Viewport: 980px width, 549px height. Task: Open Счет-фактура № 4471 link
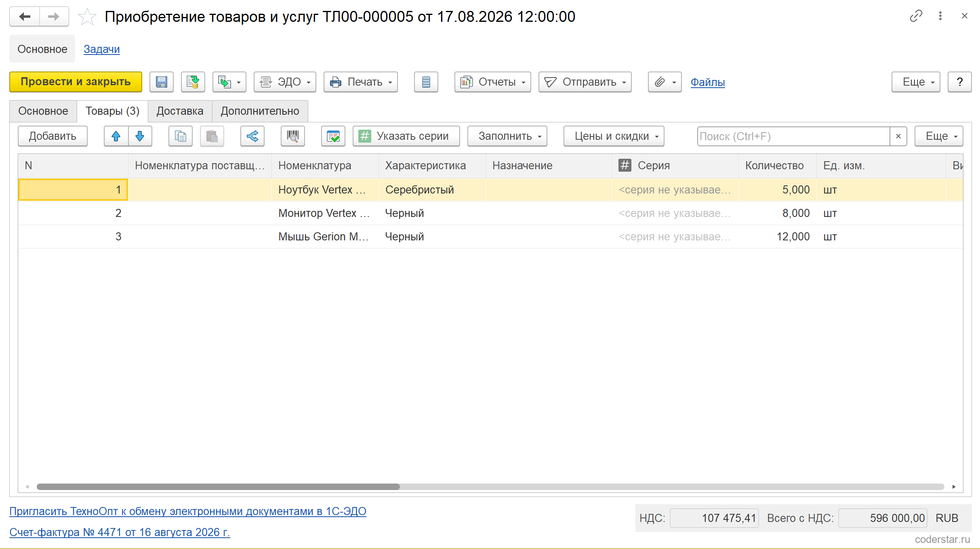120,532
